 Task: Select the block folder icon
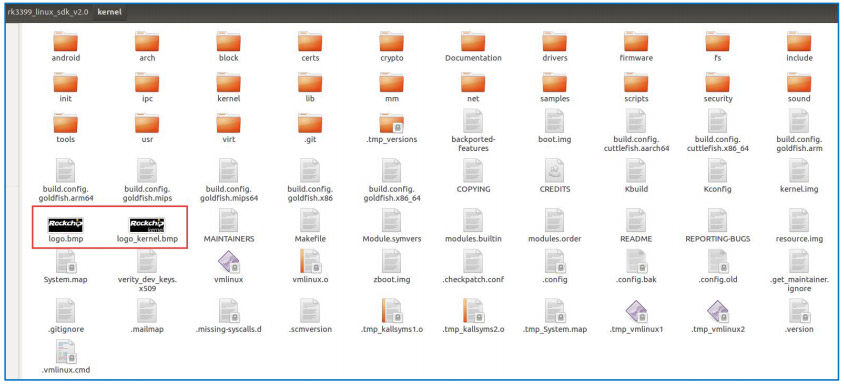[x=229, y=41]
